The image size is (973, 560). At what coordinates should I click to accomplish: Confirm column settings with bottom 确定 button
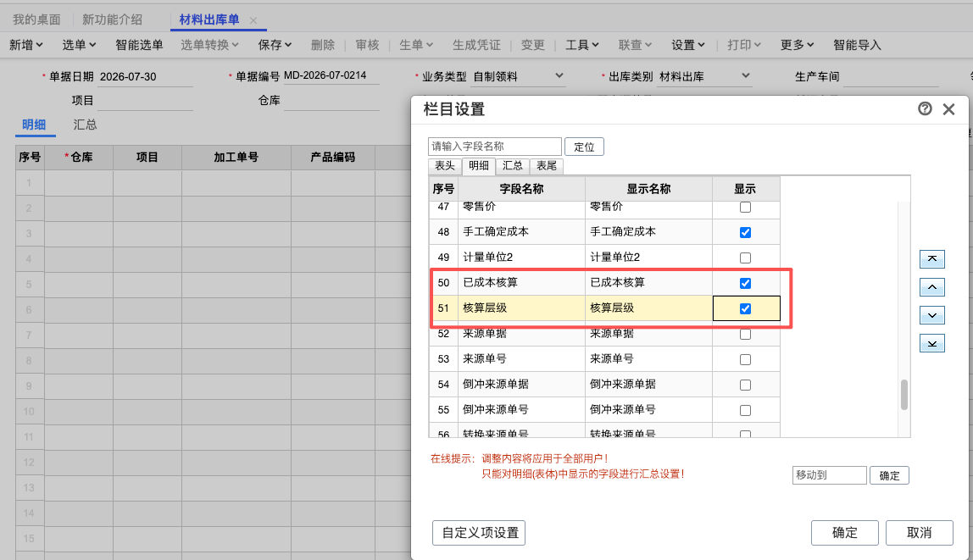[844, 533]
